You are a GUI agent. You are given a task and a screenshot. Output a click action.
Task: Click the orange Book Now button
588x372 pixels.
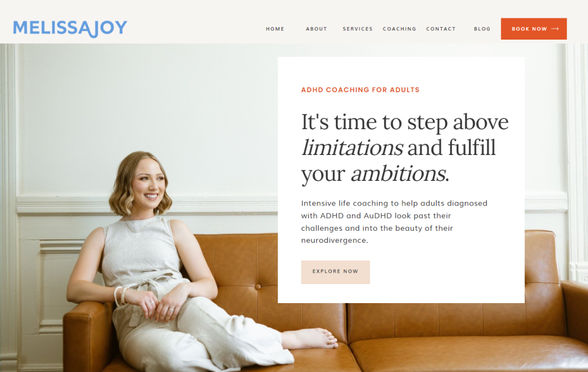click(x=533, y=29)
